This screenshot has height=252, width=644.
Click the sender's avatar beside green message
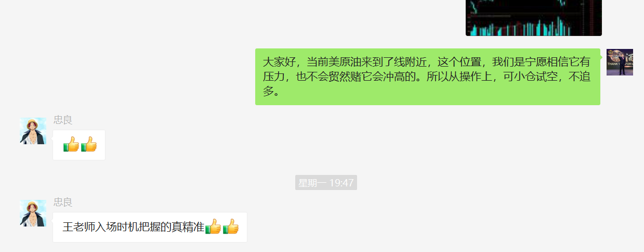(x=620, y=62)
